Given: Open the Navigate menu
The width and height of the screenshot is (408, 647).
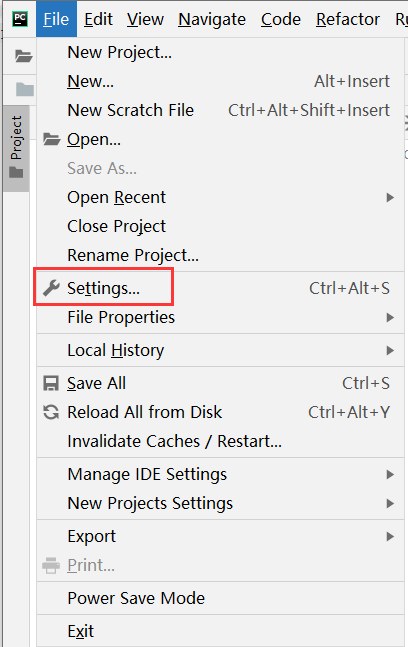Looking at the screenshot, I should pyautogui.click(x=212, y=19).
